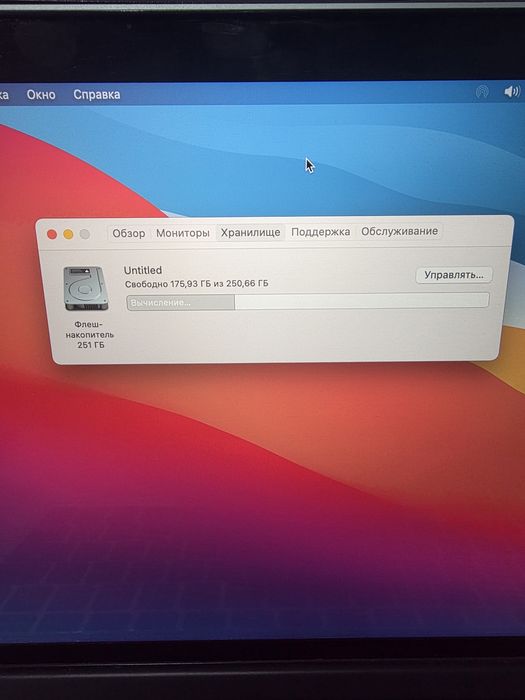Switch to the Обслуживание tab
Screen dimensions: 525x700
tap(400, 231)
